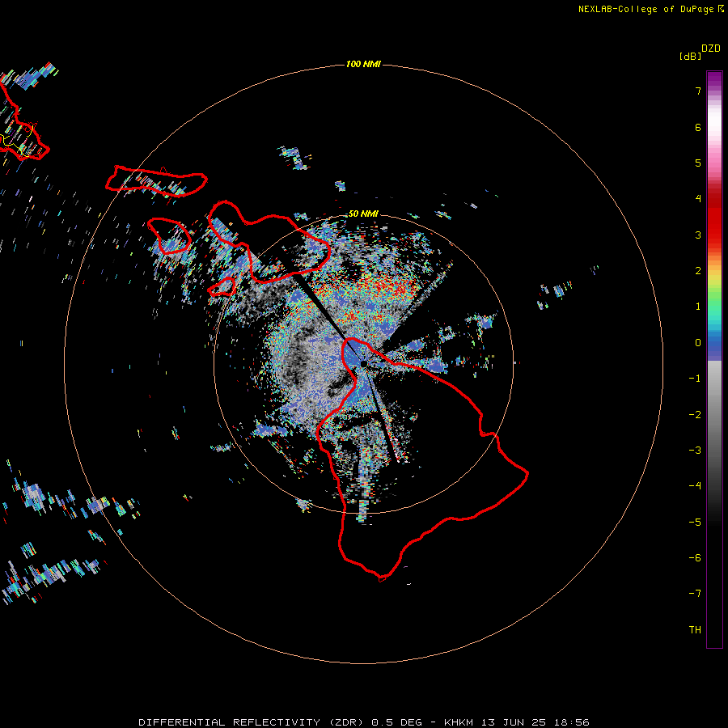Click the 5 value on the color scale

(x=698, y=163)
